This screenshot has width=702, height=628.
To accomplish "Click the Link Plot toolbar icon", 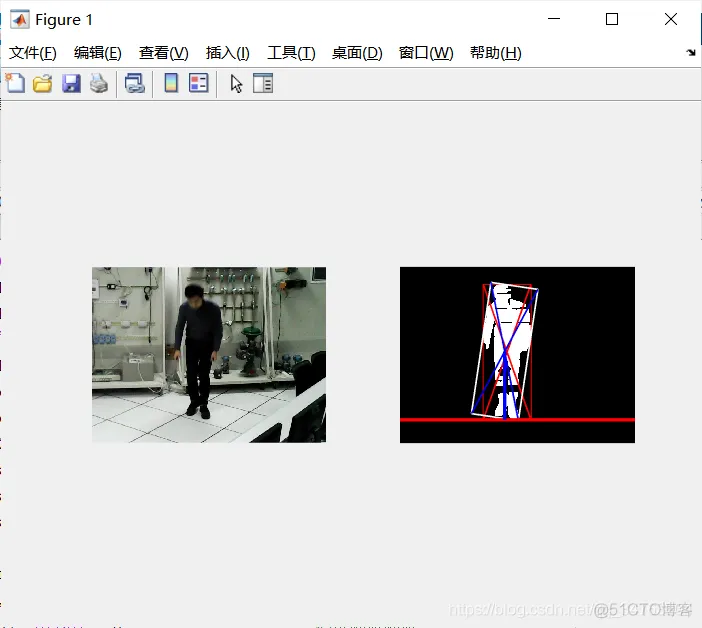I will [x=135, y=83].
